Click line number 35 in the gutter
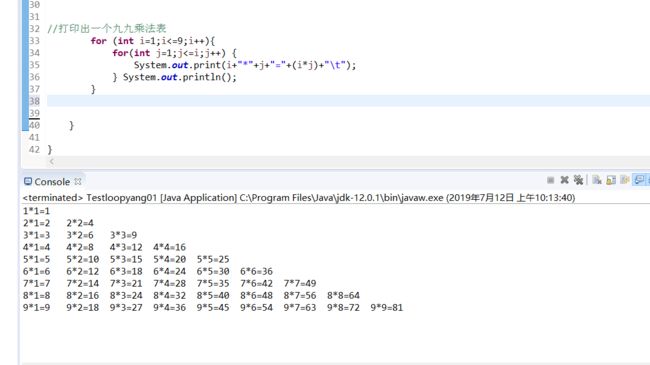650x365 pixels. point(34,65)
